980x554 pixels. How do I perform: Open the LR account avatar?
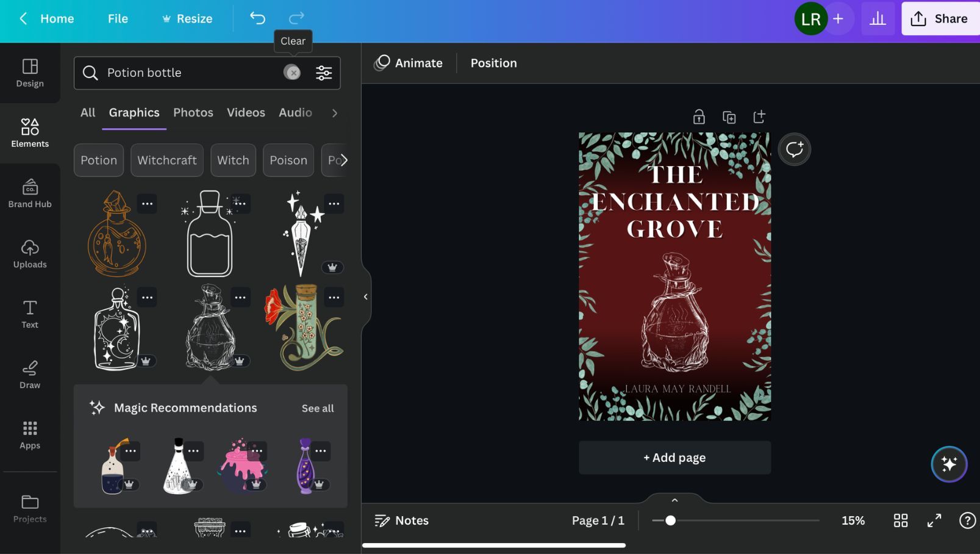810,19
